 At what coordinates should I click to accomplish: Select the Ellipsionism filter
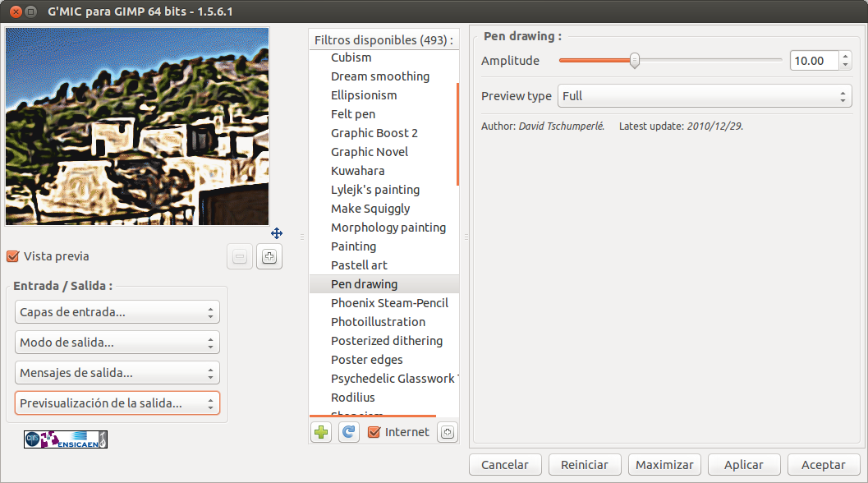[383, 95]
